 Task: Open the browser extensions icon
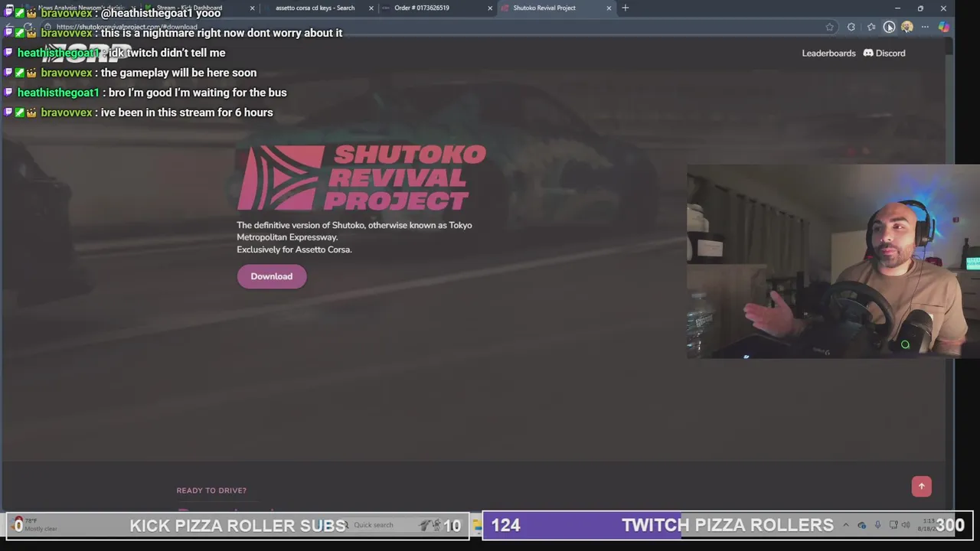click(x=851, y=27)
